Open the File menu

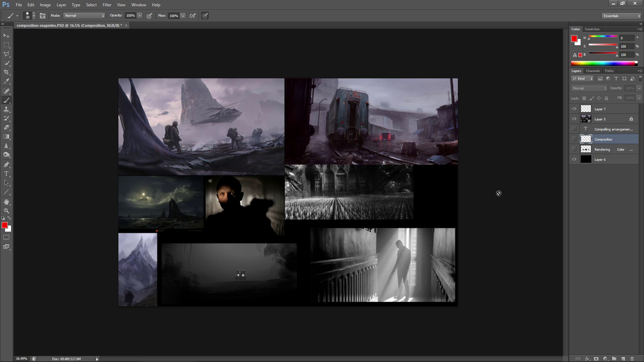19,5
